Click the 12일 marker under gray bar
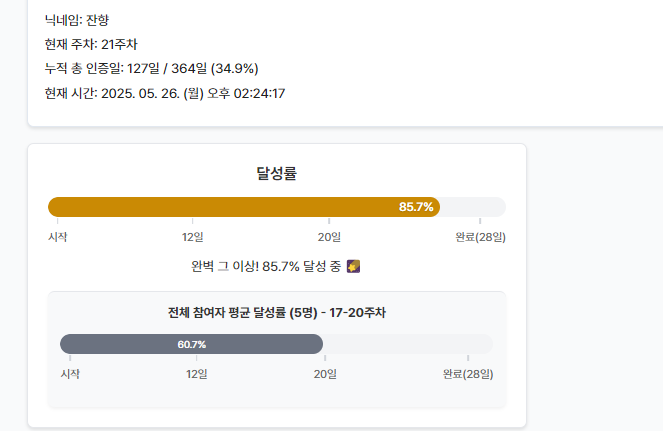The height and width of the screenshot is (431, 663). 197,374
